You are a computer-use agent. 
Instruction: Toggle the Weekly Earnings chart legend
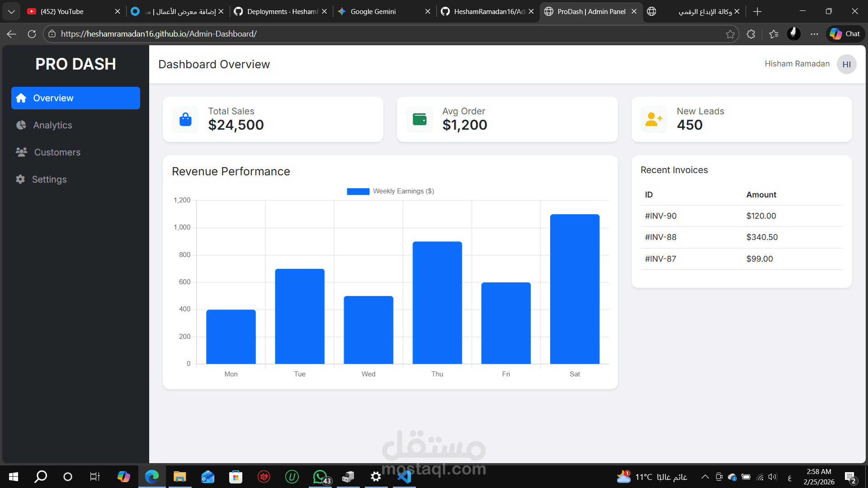[390, 191]
